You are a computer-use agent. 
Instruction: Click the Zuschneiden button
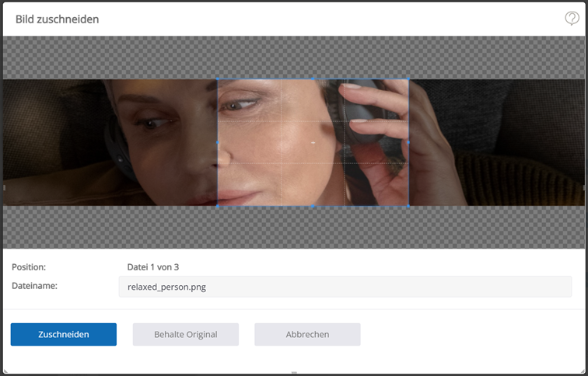[63, 334]
